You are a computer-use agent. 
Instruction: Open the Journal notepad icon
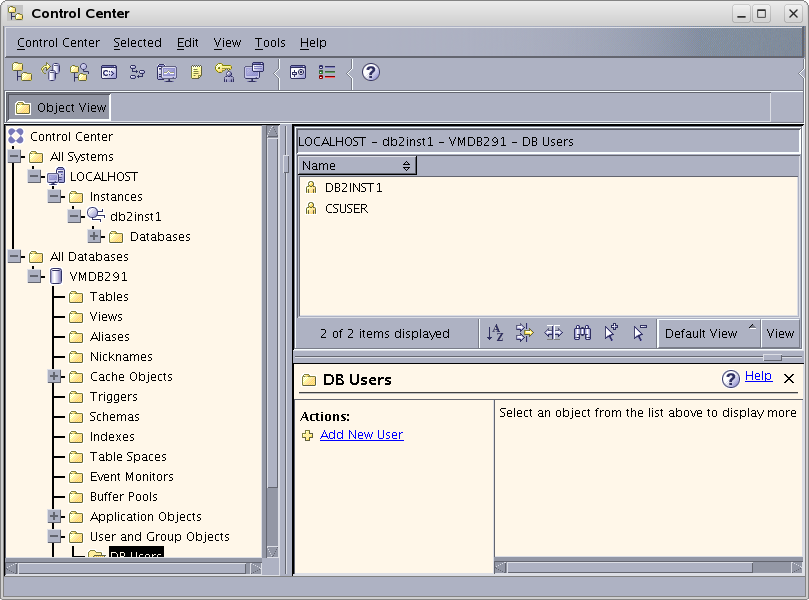[196, 72]
